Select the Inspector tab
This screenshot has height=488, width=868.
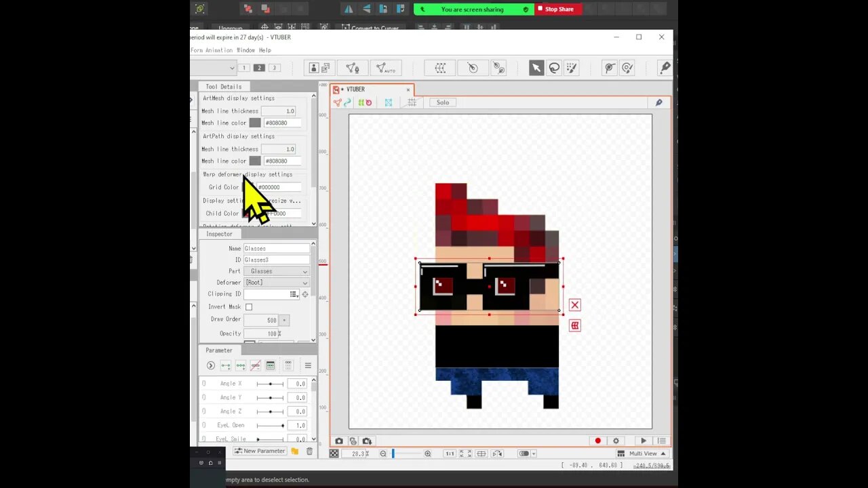click(219, 234)
